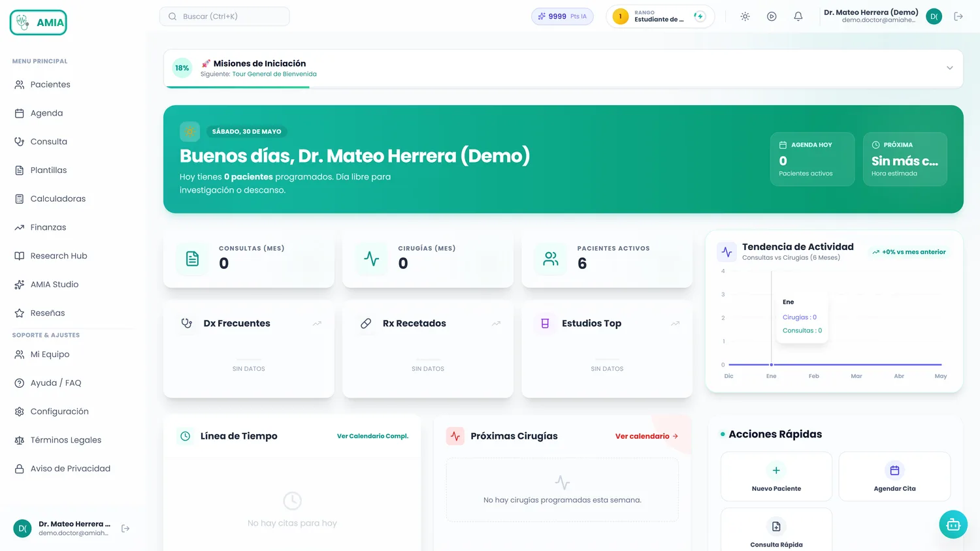This screenshot has width=980, height=551.
Task: Expand the Misiones de Iniciación panel
Action: point(950,68)
